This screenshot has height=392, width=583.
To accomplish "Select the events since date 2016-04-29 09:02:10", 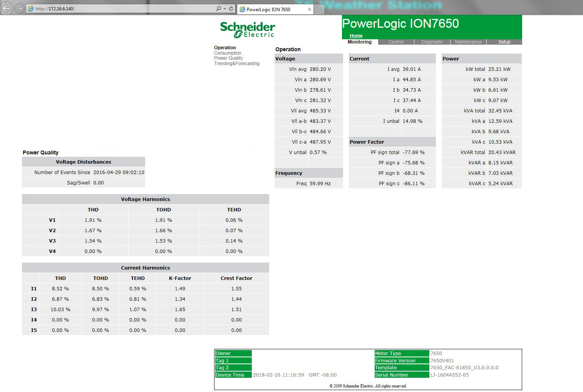I will coord(119,173).
